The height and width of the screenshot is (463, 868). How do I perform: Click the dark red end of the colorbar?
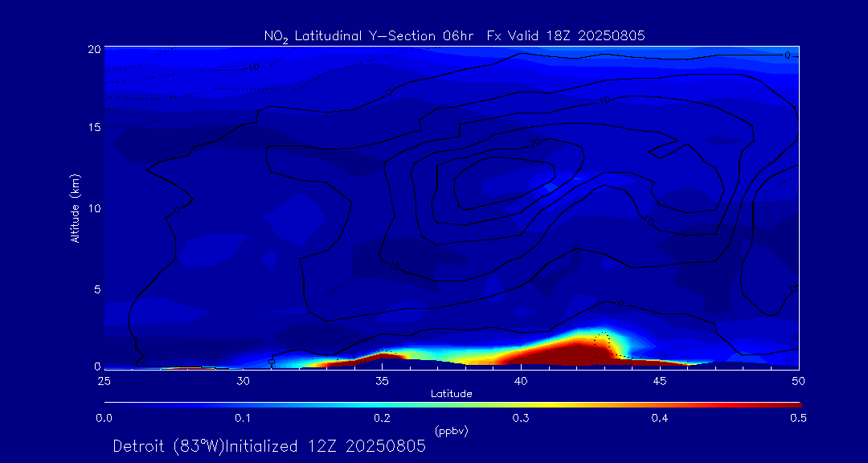click(792, 404)
